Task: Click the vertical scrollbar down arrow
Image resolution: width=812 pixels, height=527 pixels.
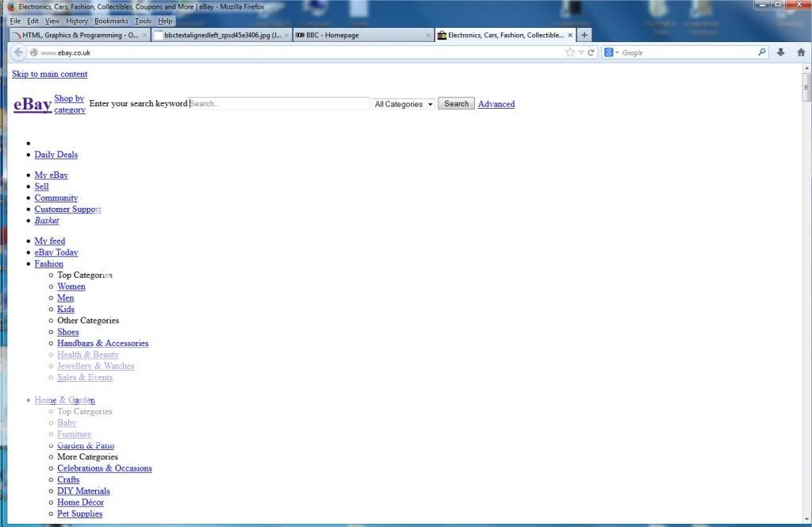Action: tap(806, 518)
